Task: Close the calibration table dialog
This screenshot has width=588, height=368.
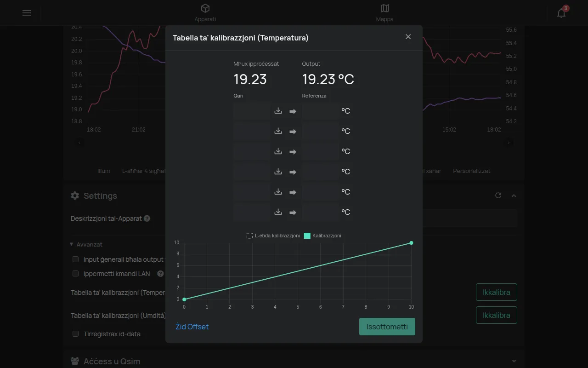Action: pyautogui.click(x=408, y=37)
